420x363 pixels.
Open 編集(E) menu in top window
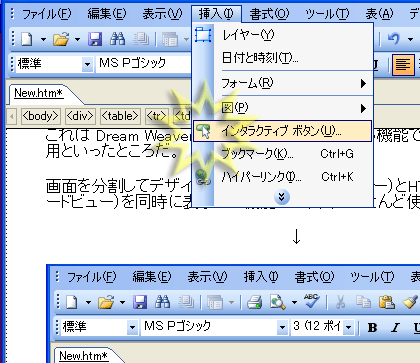click(107, 14)
